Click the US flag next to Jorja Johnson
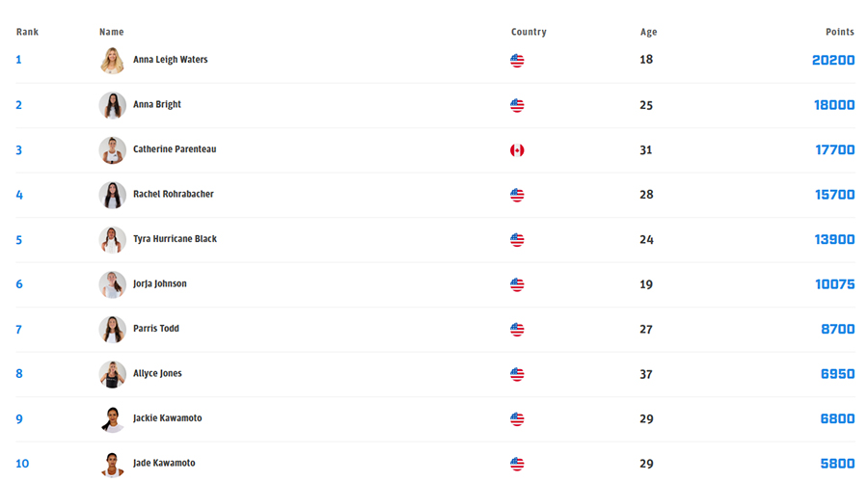Image resolution: width=868 pixels, height=482 pixels. (x=517, y=284)
